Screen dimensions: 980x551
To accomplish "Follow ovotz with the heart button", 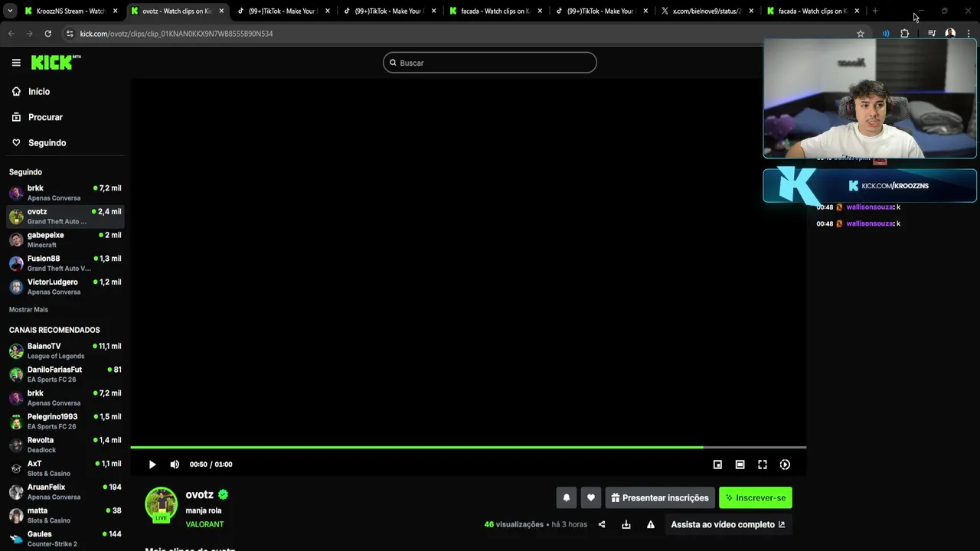I will 590,497.
